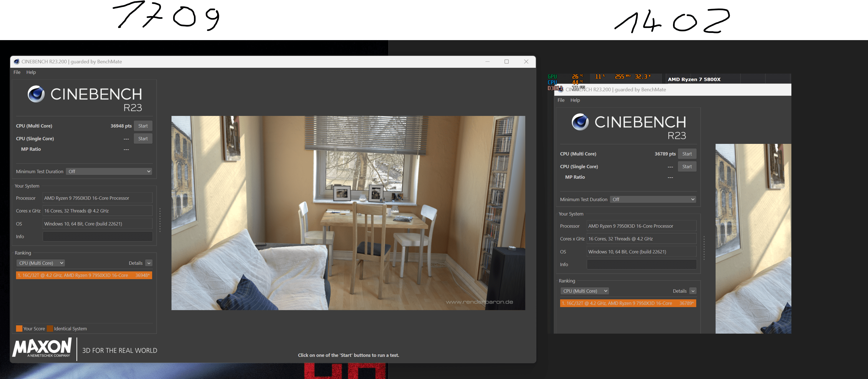Click orange Your Score legend swatch
This screenshot has width=868, height=379.
click(19, 328)
